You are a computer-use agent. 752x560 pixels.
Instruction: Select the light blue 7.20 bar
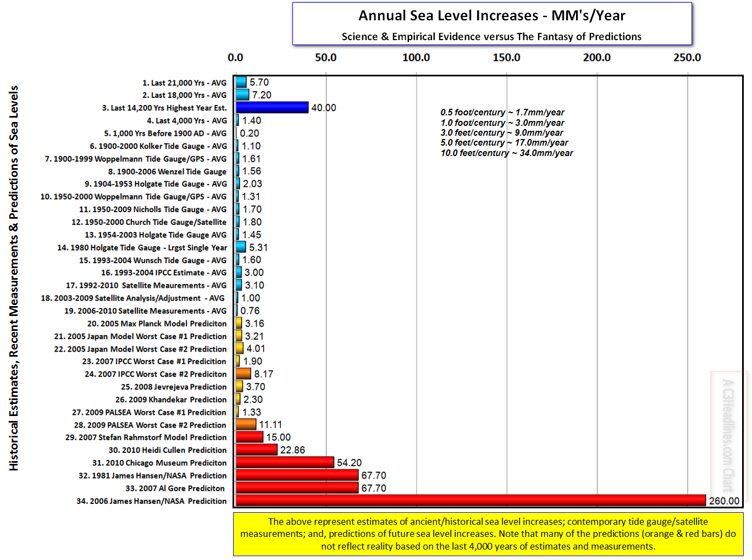tap(242, 95)
